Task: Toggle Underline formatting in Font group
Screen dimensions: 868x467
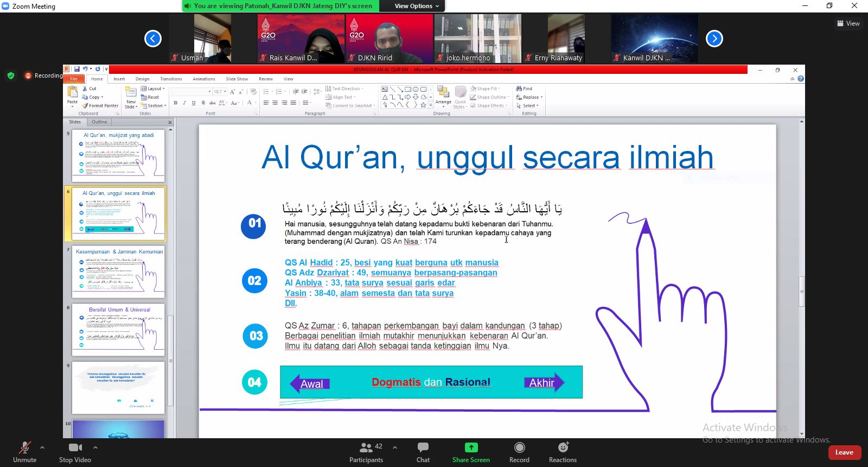Action: (x=194, y=103)
